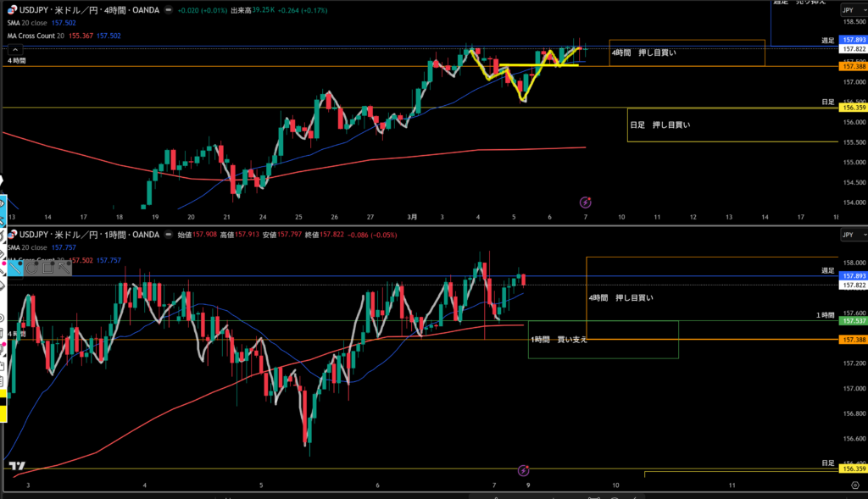This screenshot has height=499, width=868.
Task: Click the lightning event icon on 1-hour chart
Action: (524, 469)
